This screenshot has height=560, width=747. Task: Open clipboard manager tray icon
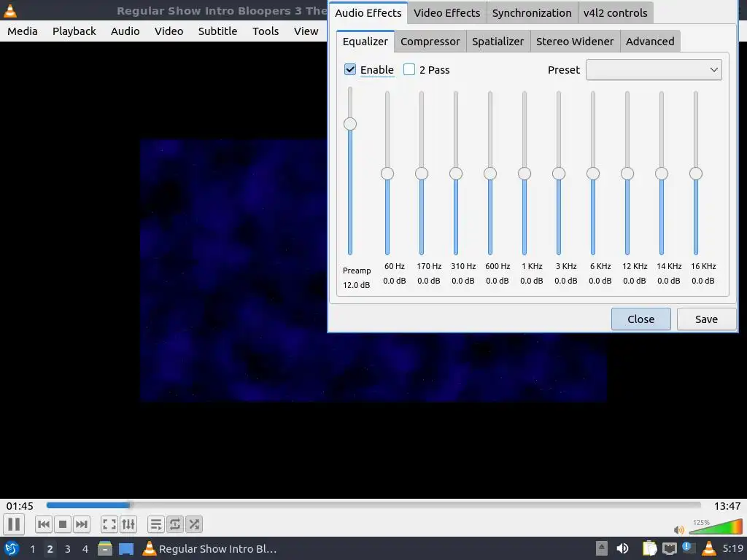(x=649, y=548)
